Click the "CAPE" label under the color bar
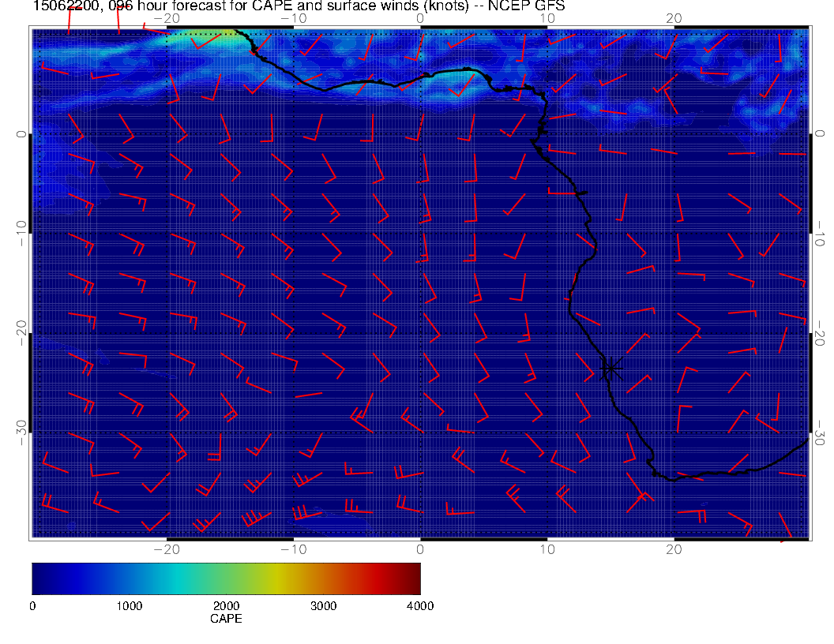 (x=226, y=619)
